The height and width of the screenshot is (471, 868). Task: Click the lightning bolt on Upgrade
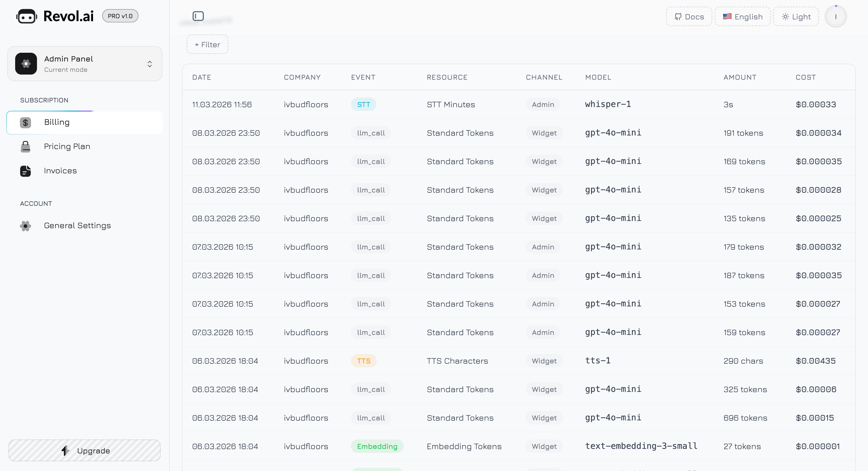[65, 450]
